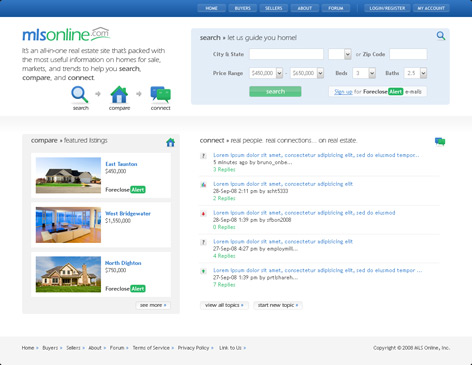Viewport: 472px width, 365px height.
Task: Open the West Bridgewater listing title
Action: point(128,213)
